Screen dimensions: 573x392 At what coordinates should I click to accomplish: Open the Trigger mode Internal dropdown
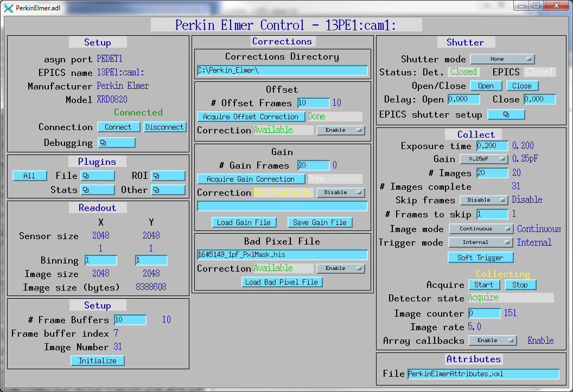point(481,242)
